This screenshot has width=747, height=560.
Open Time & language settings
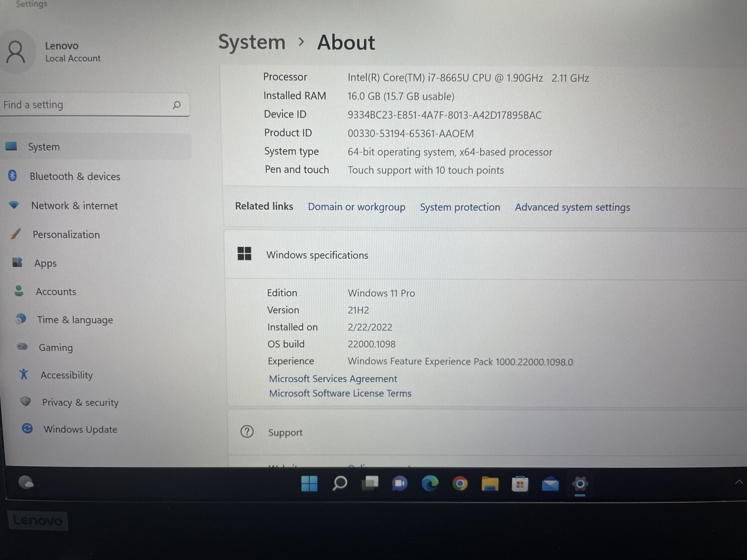pyautogui.click(x=75, y=320)
